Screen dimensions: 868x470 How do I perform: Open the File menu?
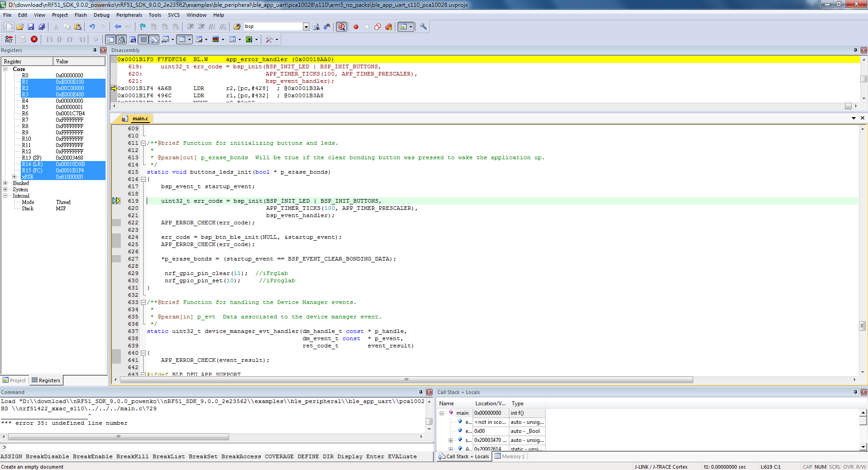pos(7,15)
